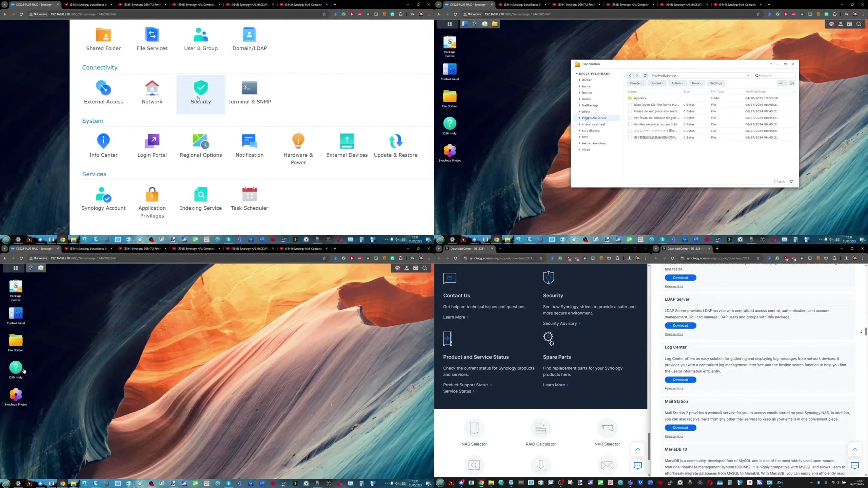Viewport: 868px width, 488px height.
Task: Expand the surveillance folder tree node
Action: click(x=580, y=131)
